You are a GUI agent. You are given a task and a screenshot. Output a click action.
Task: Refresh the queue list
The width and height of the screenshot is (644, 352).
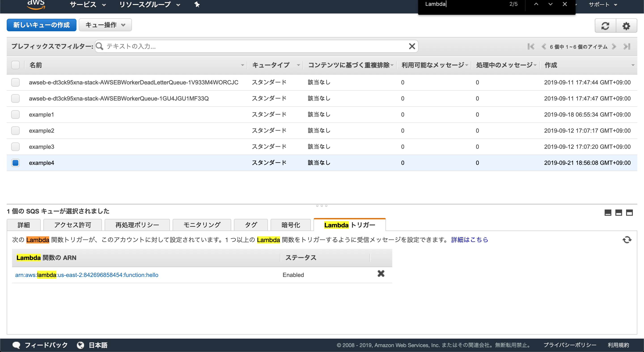pyautogui.click(x=605, y=26)
